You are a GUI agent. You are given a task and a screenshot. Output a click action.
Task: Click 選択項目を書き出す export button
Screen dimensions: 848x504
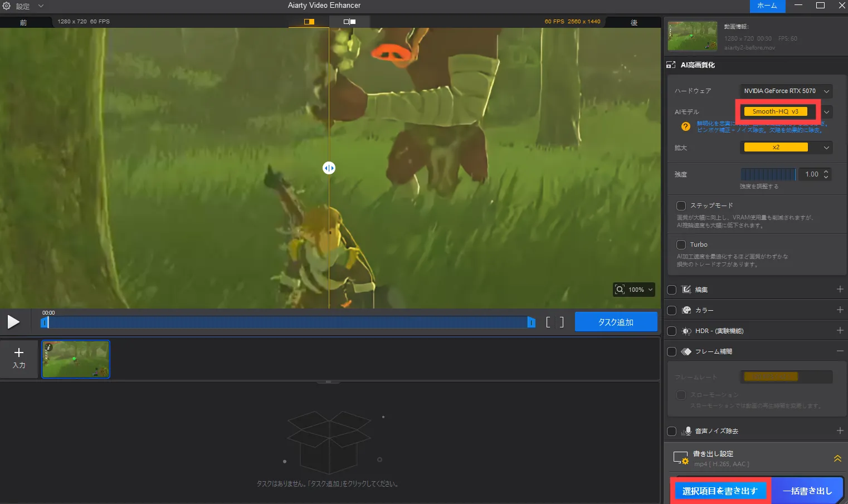pos(720,491)
